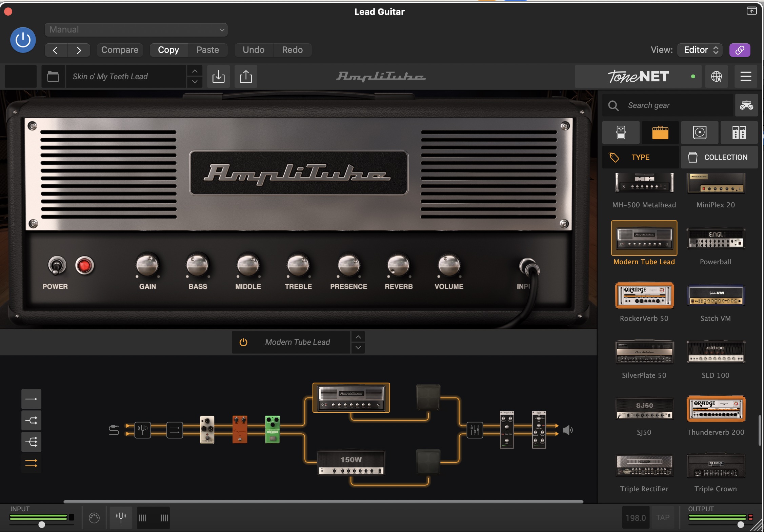Click the Copy button
The width and height of the screenshot is (764, 532).
pos(168,50)
